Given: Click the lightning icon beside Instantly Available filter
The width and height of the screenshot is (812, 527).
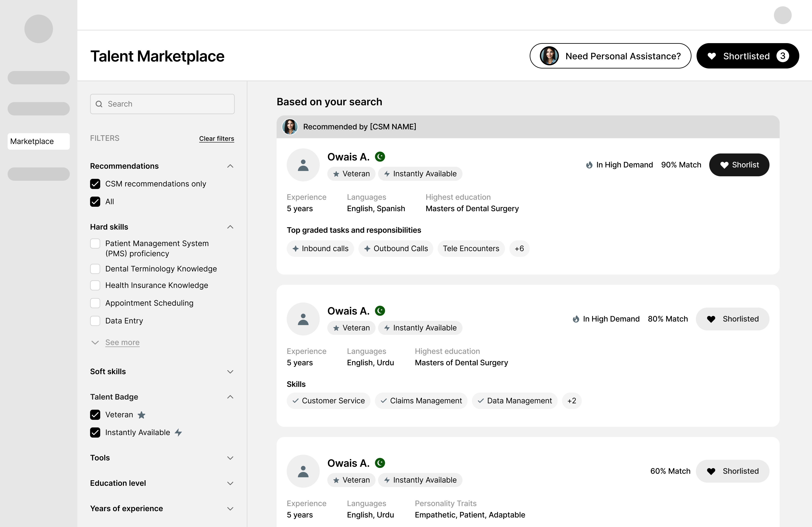Looking at the screenshot, I should [178, 433].
